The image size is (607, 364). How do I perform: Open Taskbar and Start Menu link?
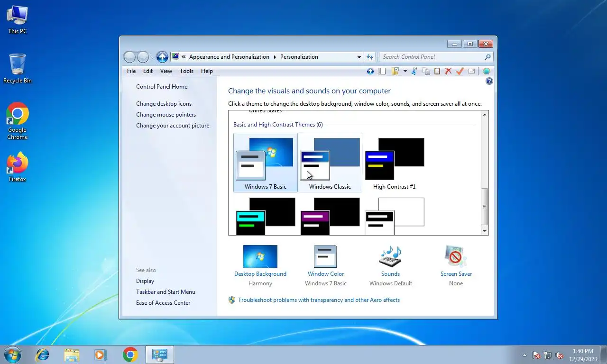[x=166, y=292]
